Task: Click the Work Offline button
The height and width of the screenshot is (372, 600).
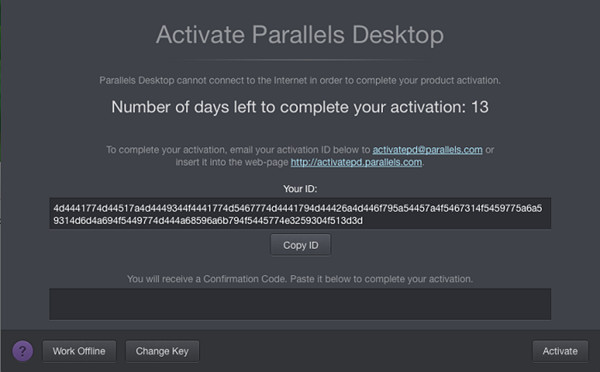Action: coord(79,351)
